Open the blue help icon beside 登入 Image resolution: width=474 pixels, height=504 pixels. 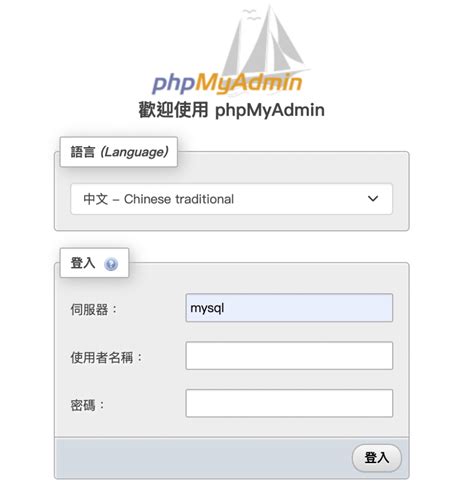111,264
